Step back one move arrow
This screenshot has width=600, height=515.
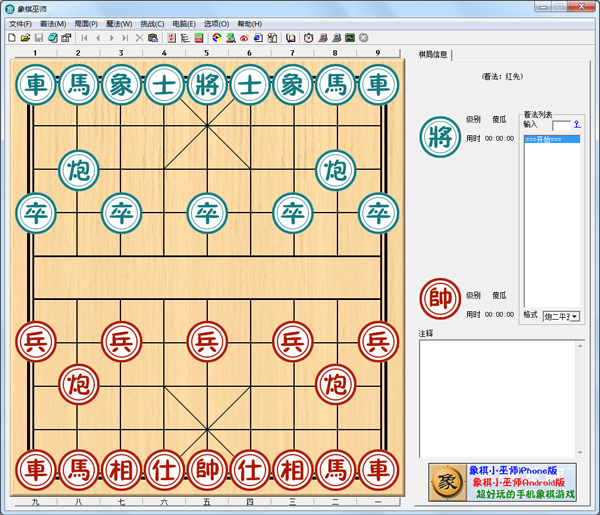tap(98, 38)
